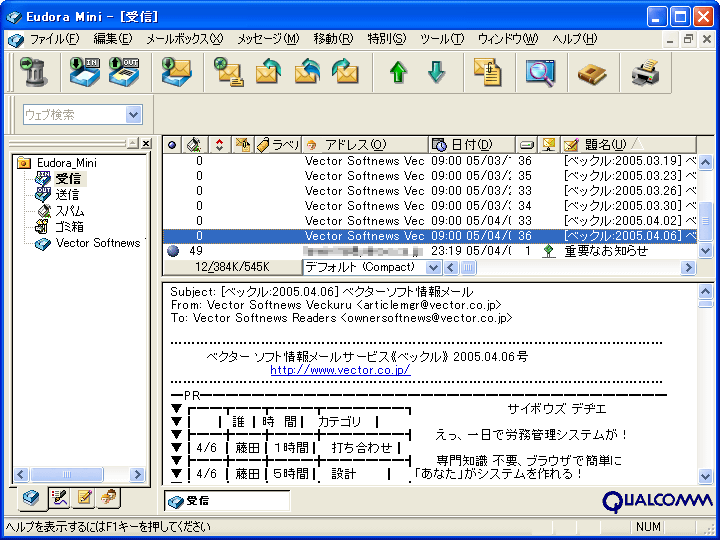Click the message list scroll down arrow
Image resolution: width=720 pixels, height=540 pixels.
click(x=705, y=251)
